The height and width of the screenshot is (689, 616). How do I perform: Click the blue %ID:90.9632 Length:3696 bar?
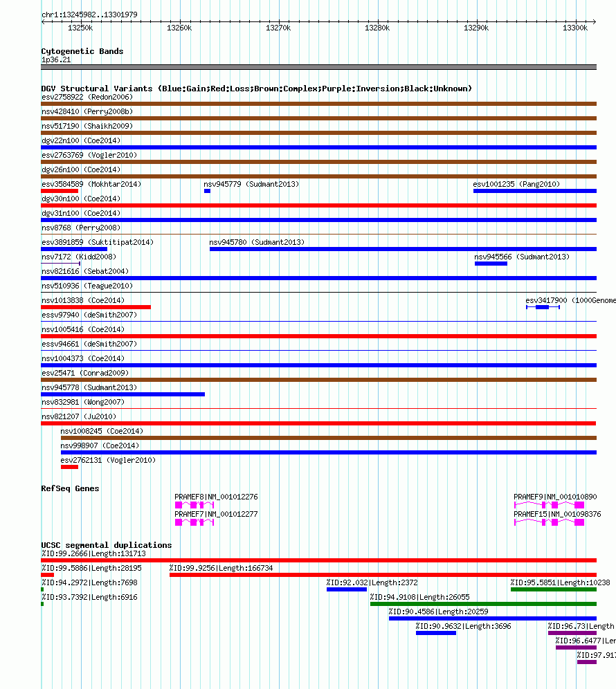436,633
